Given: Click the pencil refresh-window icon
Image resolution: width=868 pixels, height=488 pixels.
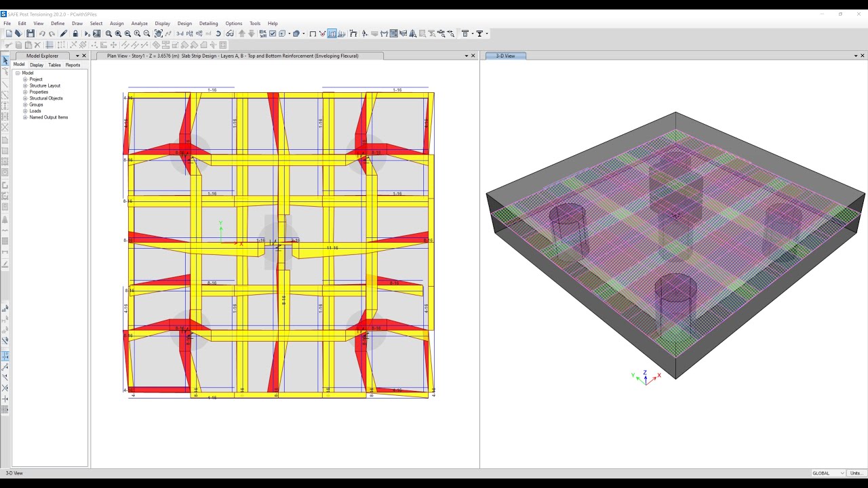Looking at the screenshot, I should click(x=63, y=33).
